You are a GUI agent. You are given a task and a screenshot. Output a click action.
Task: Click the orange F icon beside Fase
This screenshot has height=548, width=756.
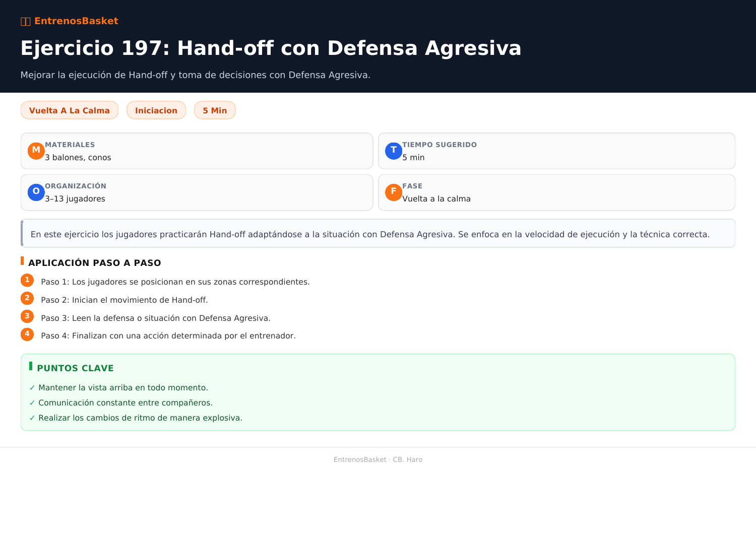tap(394, 192)
